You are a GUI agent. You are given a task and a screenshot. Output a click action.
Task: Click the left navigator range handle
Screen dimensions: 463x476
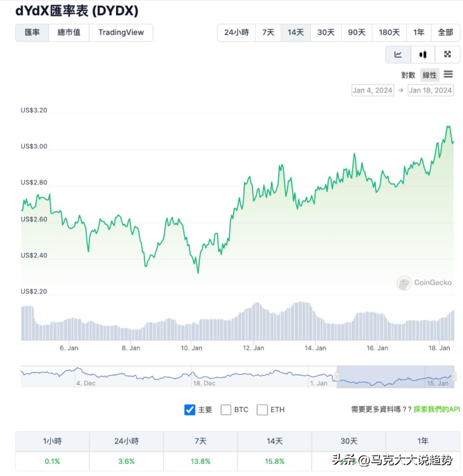[x=337, y=376]
